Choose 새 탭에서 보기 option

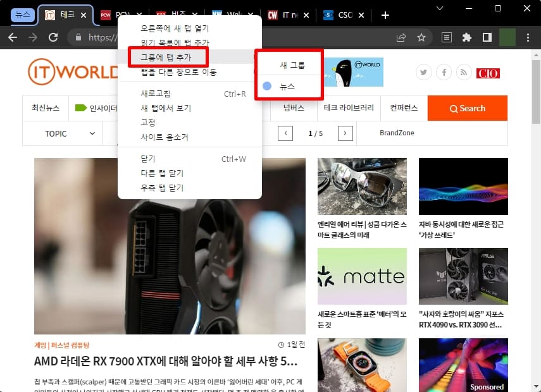[190, 108]
